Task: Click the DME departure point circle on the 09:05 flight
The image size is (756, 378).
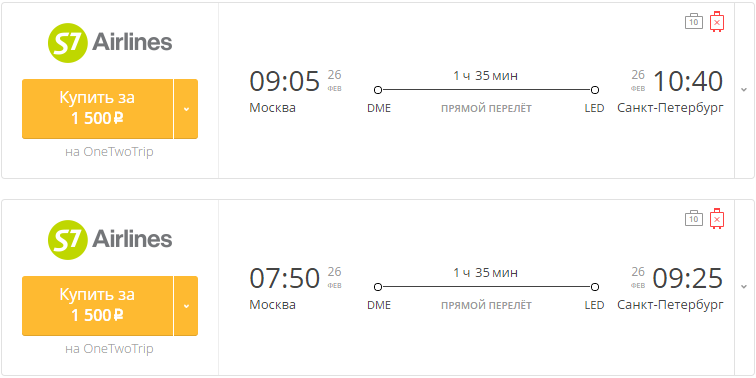Action: coord(378,90)
